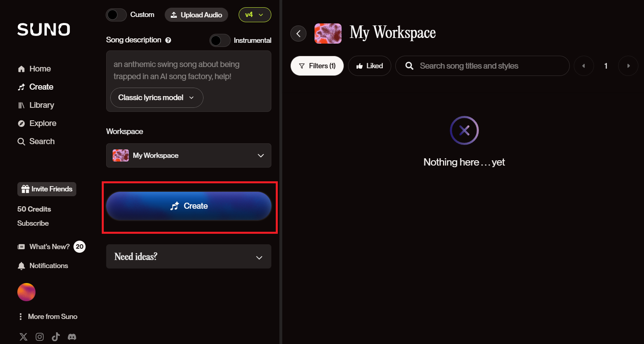The image size is (644, 344).
Task: Open the X (Twitter) social link icon
Action: pyautogui.click(x=23, y=337)
